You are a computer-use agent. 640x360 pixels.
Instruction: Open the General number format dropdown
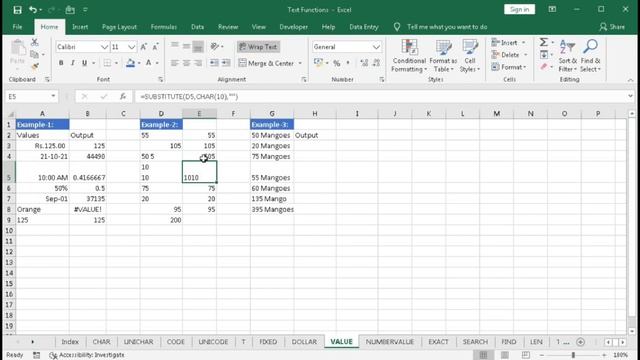[x=376, y=47]
